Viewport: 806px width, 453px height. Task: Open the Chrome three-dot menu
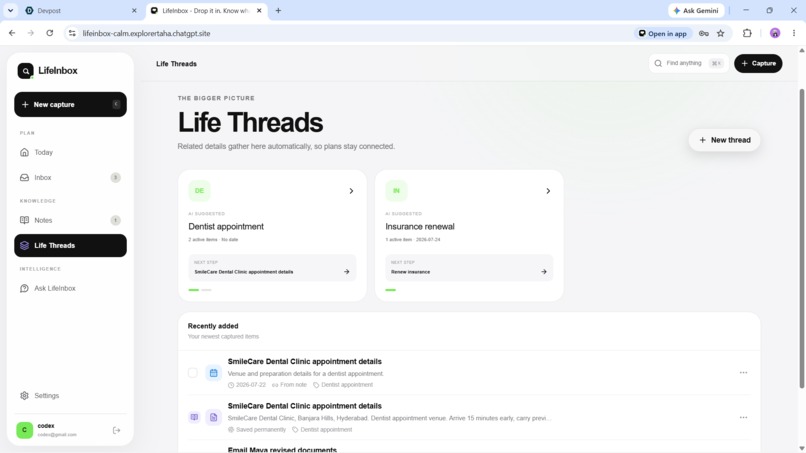tap(794, 33)
